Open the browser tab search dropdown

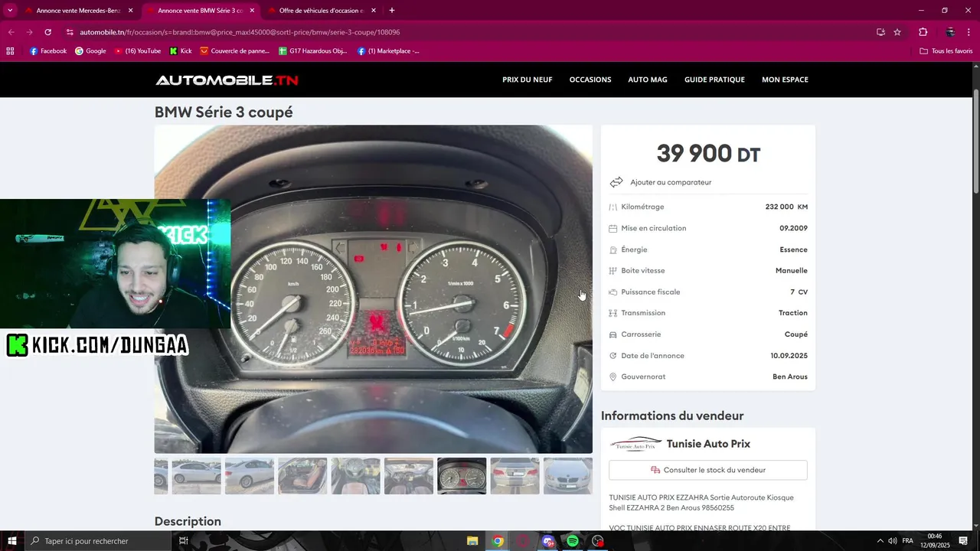[x=10, y=10]
